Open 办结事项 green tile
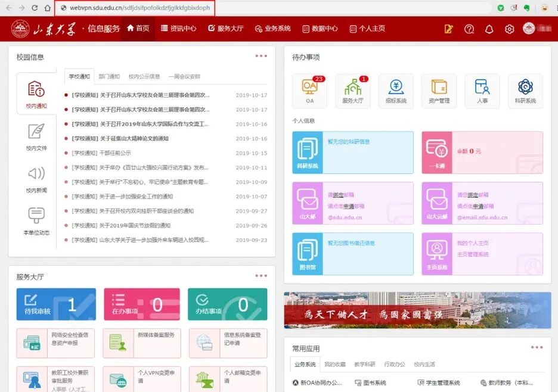Viewport: 558px width, 392px height. pyautogui.click(x=228, y=304)
